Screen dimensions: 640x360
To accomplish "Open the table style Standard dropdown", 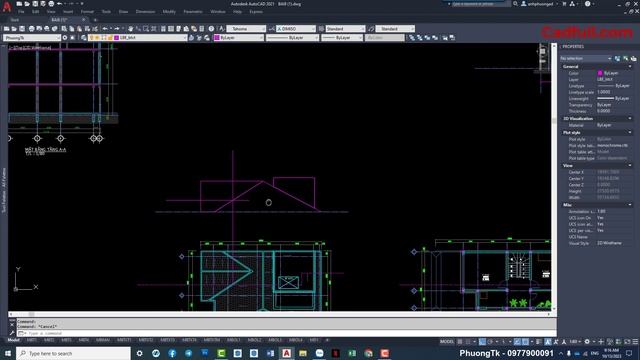I will (345, 29).
